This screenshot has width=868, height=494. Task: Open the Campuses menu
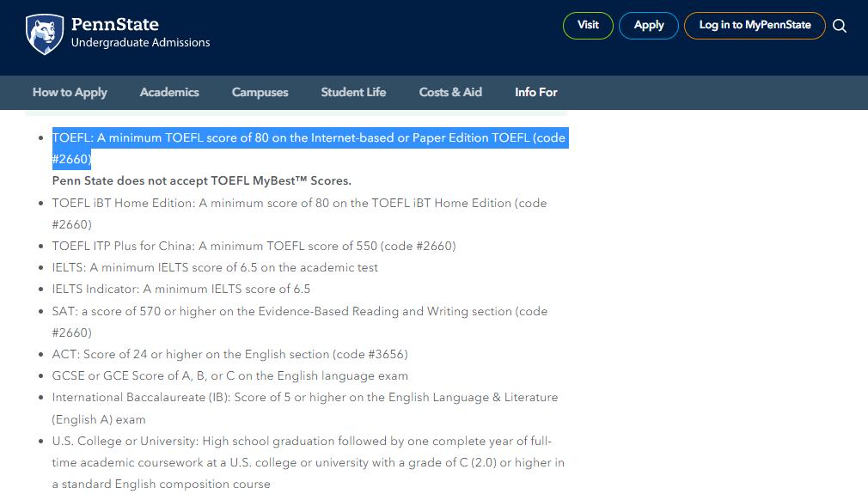[260, 93]
